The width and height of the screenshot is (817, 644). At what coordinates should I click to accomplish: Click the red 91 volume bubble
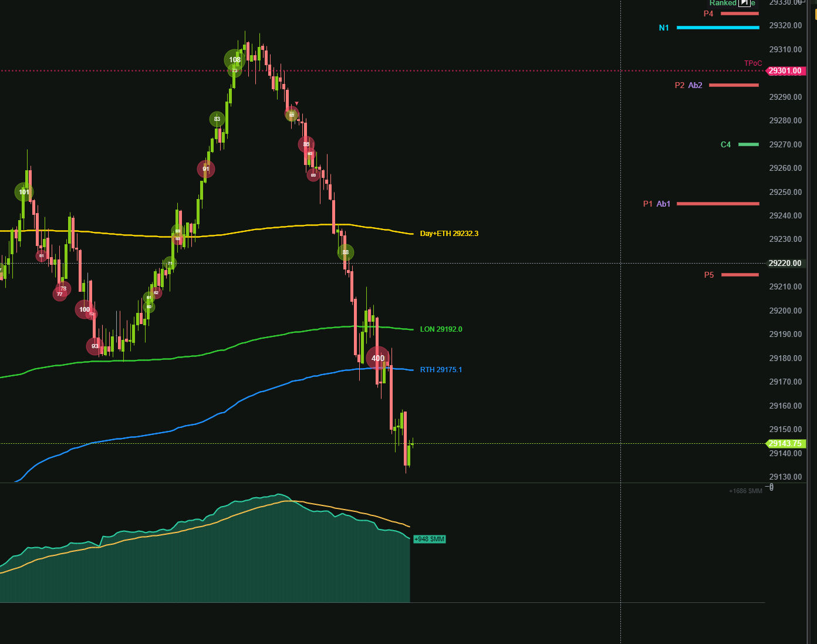(x=206, y=169)
